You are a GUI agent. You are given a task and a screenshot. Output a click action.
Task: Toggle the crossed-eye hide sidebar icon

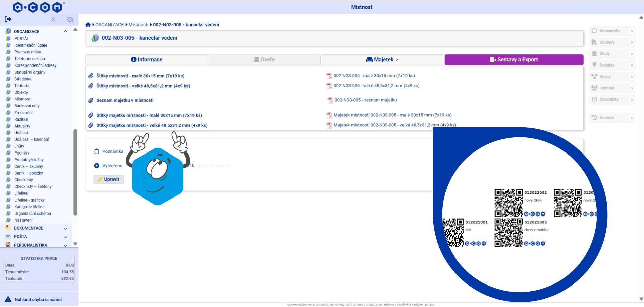(x=70, y=20)
